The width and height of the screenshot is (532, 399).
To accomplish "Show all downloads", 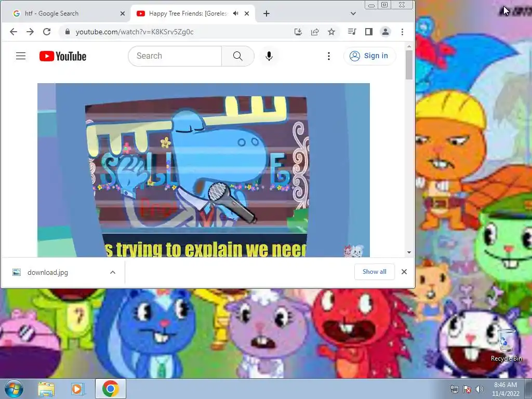I will pos(374,272).
